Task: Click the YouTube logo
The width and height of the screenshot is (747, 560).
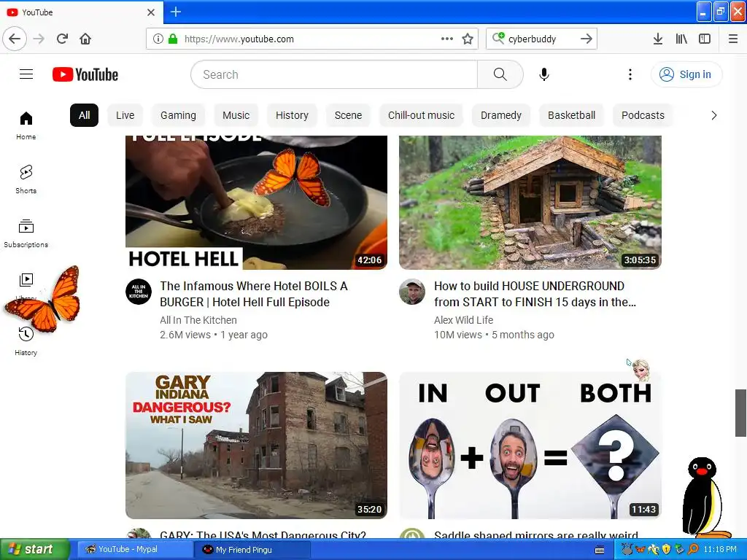Action: [x=85, y=74]
